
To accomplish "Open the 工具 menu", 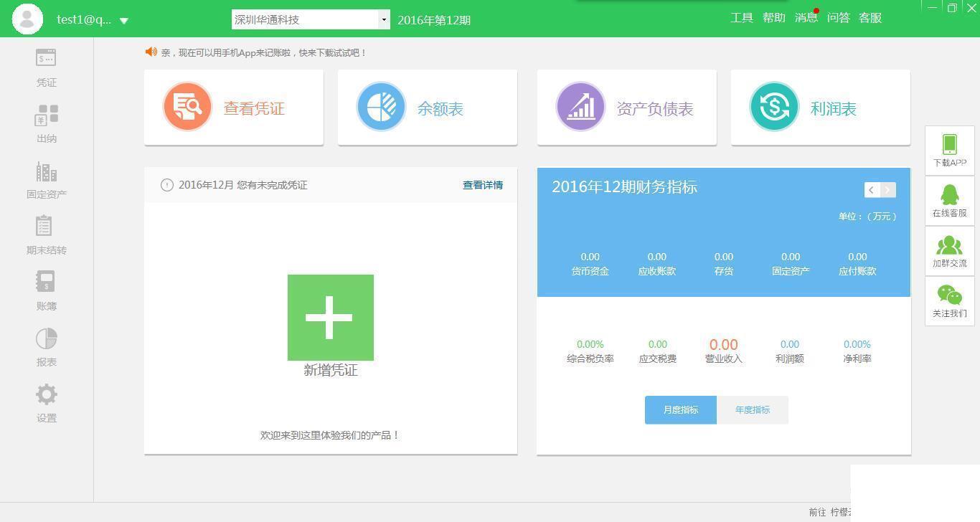I will [x=742, y=18].
